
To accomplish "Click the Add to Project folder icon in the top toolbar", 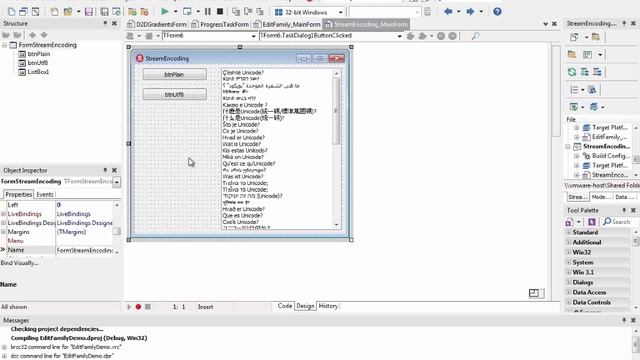I will click(132, 12).
